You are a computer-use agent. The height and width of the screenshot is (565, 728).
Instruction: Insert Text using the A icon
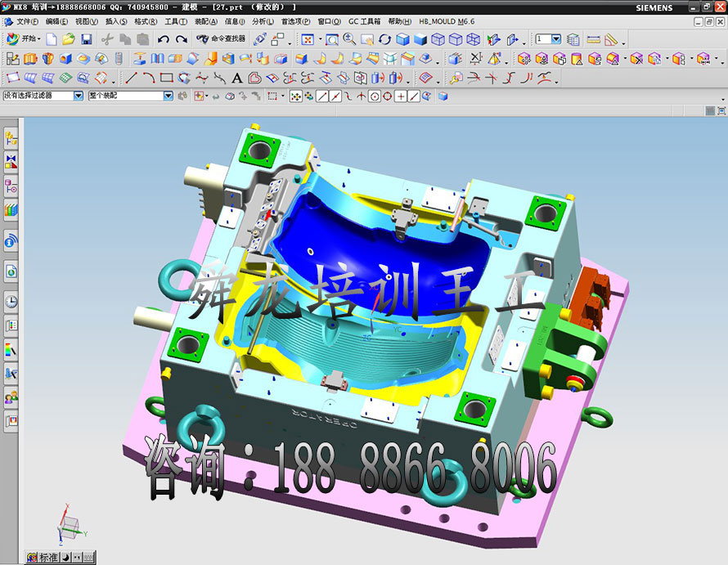point(236,78)
